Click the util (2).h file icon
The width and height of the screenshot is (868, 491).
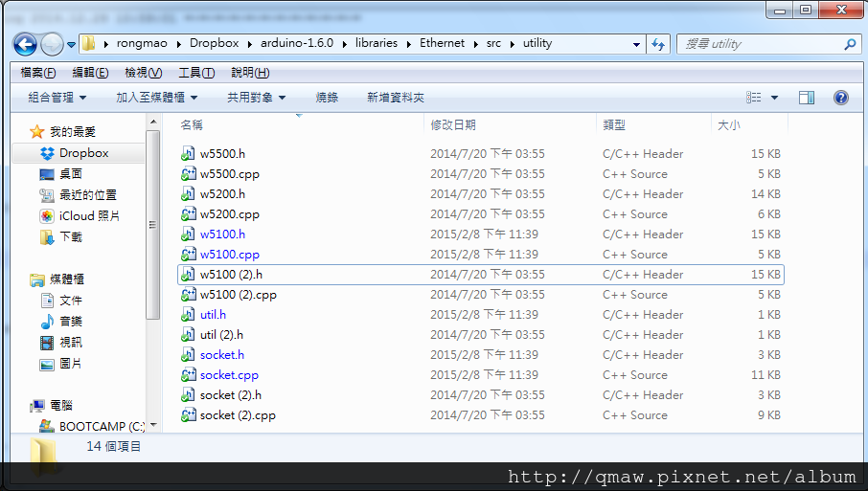point(188,335)
